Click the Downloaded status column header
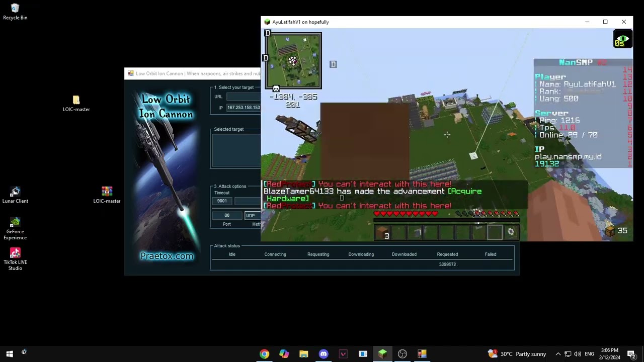This screenshot has height=362, width=644. (x=404, y=254)
